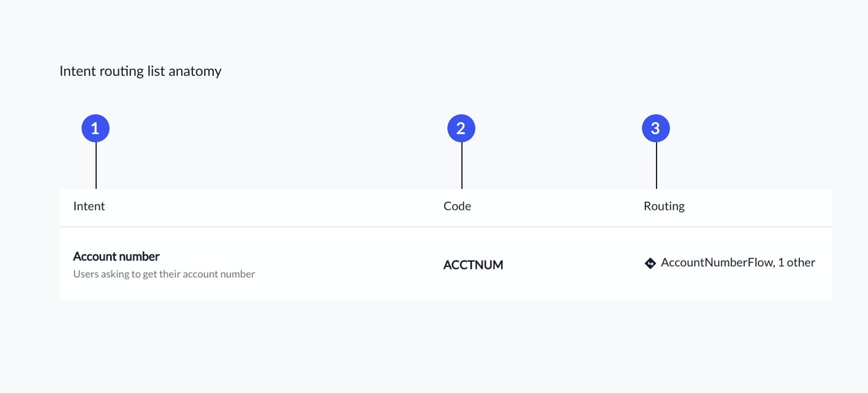
Task: Select the blue annotation badge numbered 3
Action: tap(656, 128)
